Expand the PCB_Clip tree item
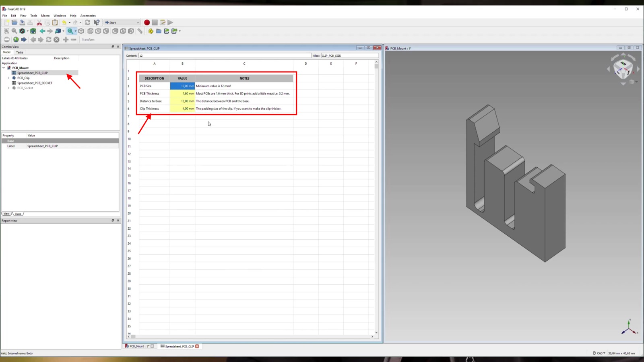644x362 pixels. (9, 78)
